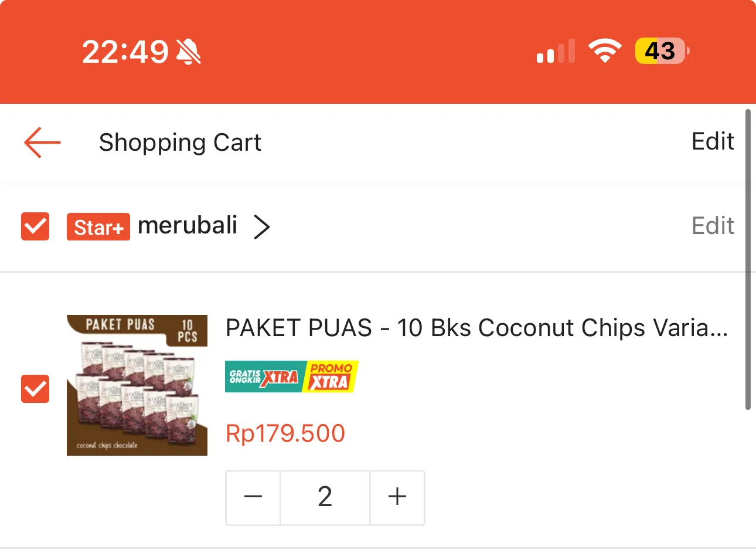Tap the clock showing 22:49
The image size is (756, 556).
(x=123, y=52)
